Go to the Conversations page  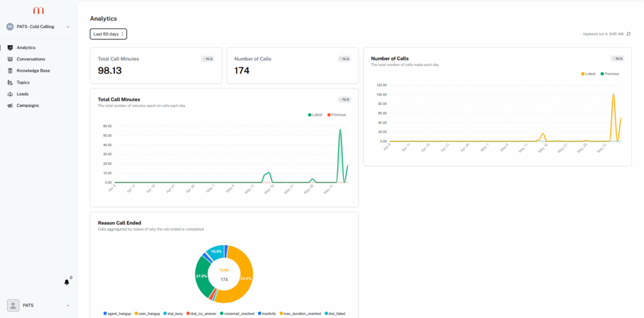pyautogui.click(x=31, y=59)
